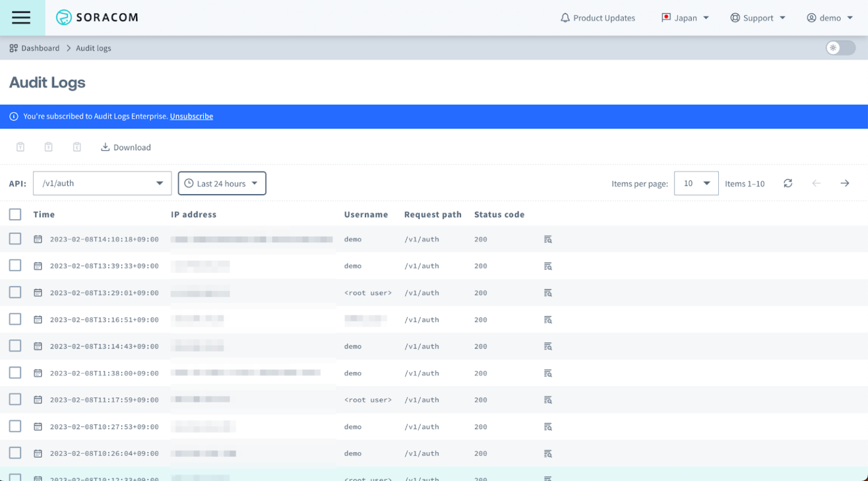Check the select-all checkbox in header
The width and height of the screenshot is (868, 481).
(15, 215)
